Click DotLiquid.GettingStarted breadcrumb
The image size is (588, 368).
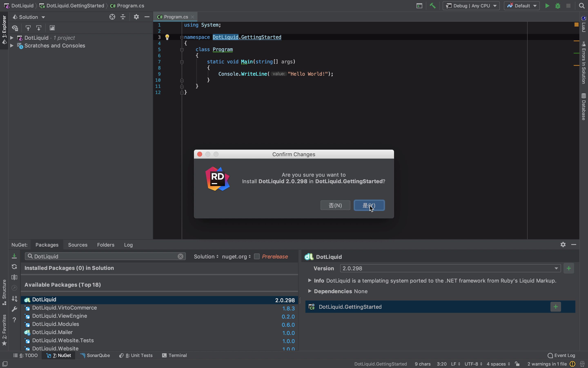tap(72, 6)
